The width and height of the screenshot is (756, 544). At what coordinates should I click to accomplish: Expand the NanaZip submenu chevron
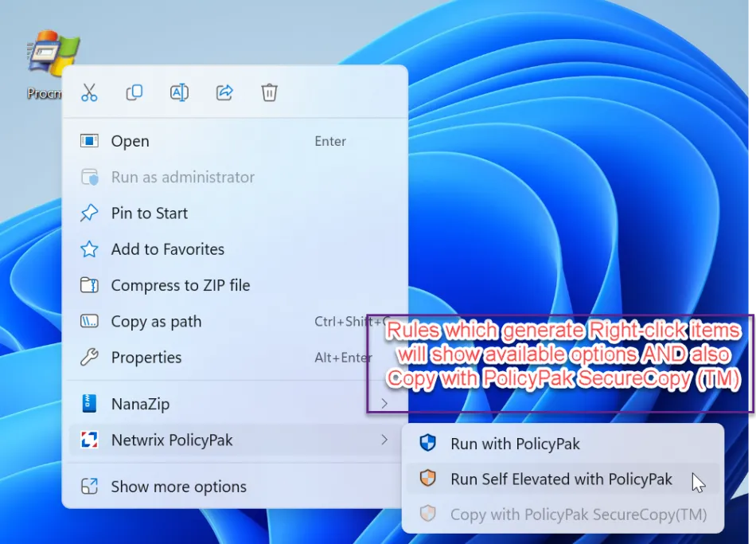[x=384, y=404]
